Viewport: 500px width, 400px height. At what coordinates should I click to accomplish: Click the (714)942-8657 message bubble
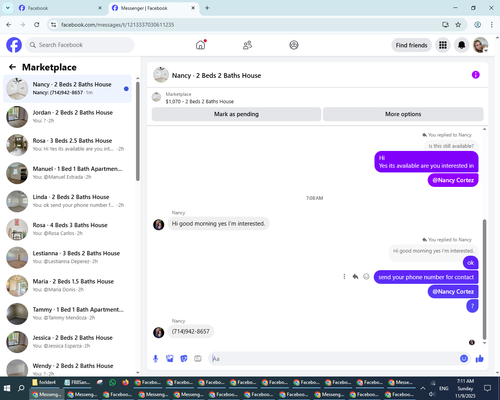coord(191,331)
